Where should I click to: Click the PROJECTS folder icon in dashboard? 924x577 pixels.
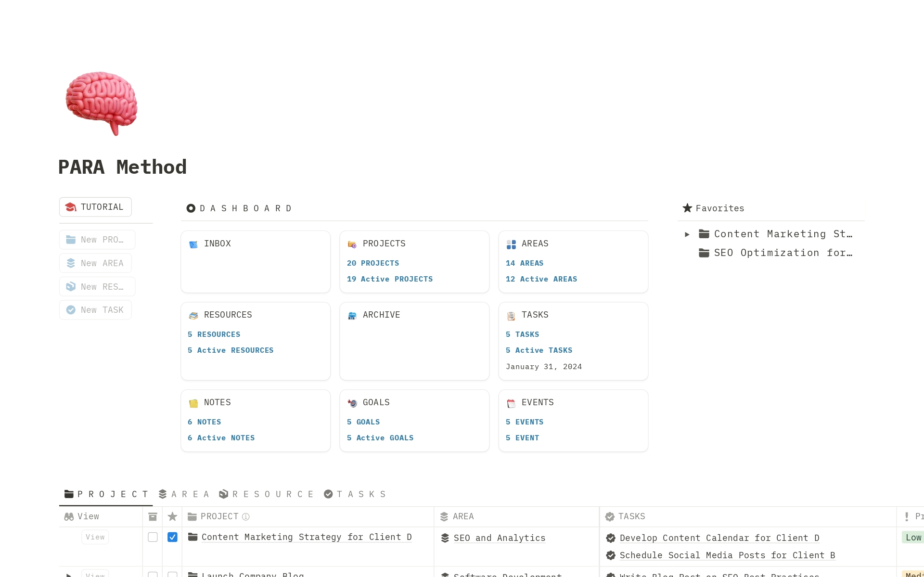click(x=352, y=244)
